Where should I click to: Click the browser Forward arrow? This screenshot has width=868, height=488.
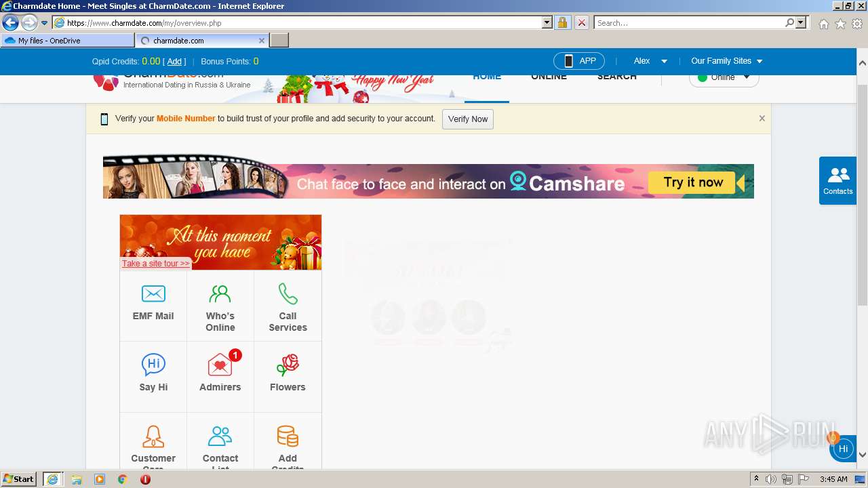click(x=29, y=23)
